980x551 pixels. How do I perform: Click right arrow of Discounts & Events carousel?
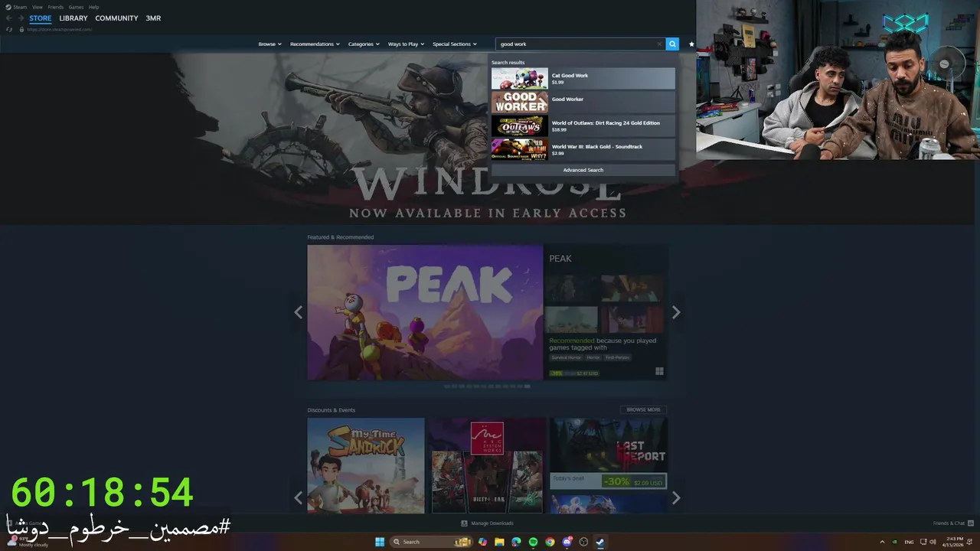click(x=676, y=498)
